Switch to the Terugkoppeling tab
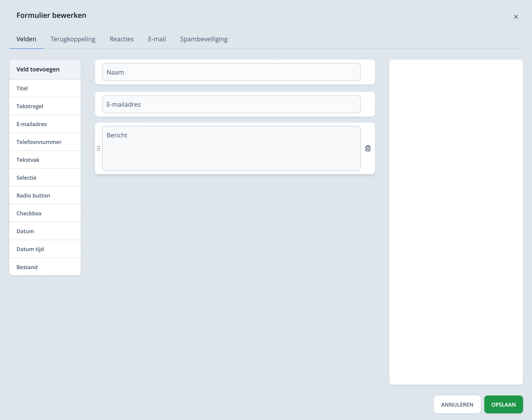This screenshot has width=532, height=420. coord(73,39)
